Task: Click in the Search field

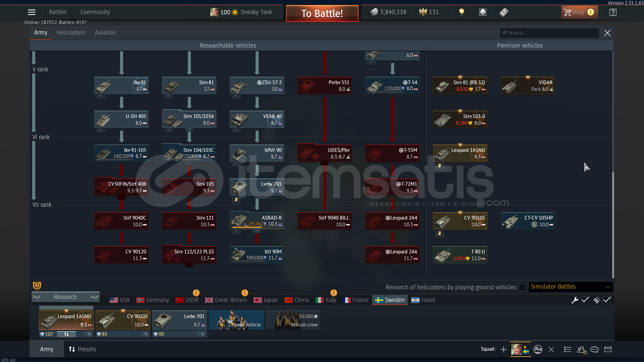Action: (549, 33)
